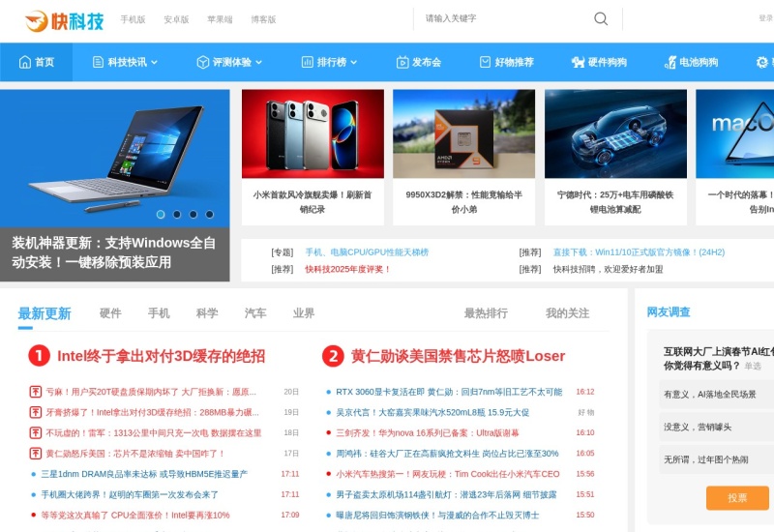Open 等等党这次真输了 CPU article

point(135,516)
